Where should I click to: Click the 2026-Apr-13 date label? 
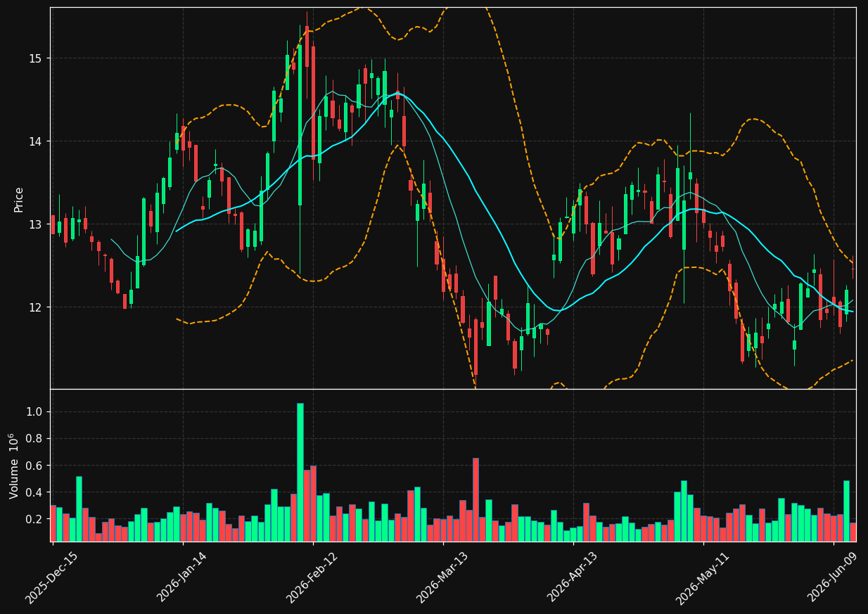(573, 577)
